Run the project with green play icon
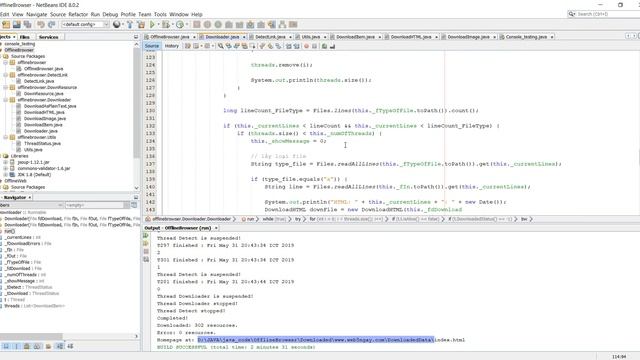Screen dimensions: 640x360 coord(152,24)
